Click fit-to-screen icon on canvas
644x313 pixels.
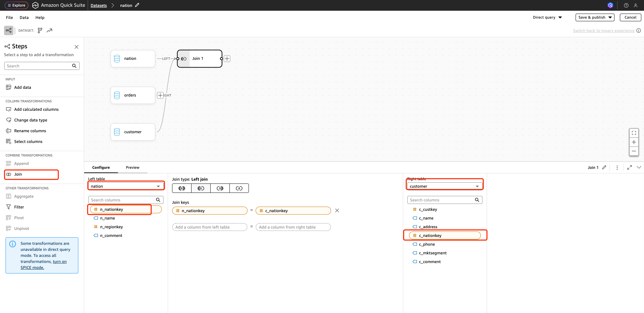(x=634, y=133)
